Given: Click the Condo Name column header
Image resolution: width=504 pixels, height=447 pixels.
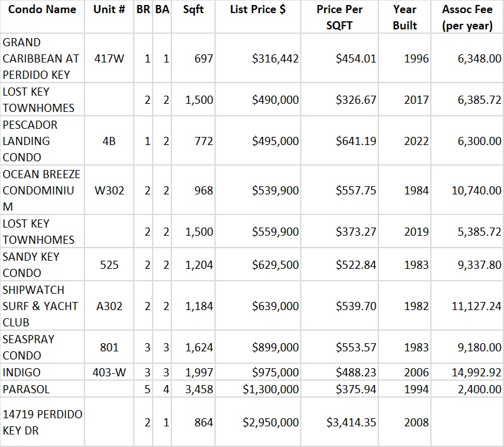Looking at the screenshot, I should (43, 10).
